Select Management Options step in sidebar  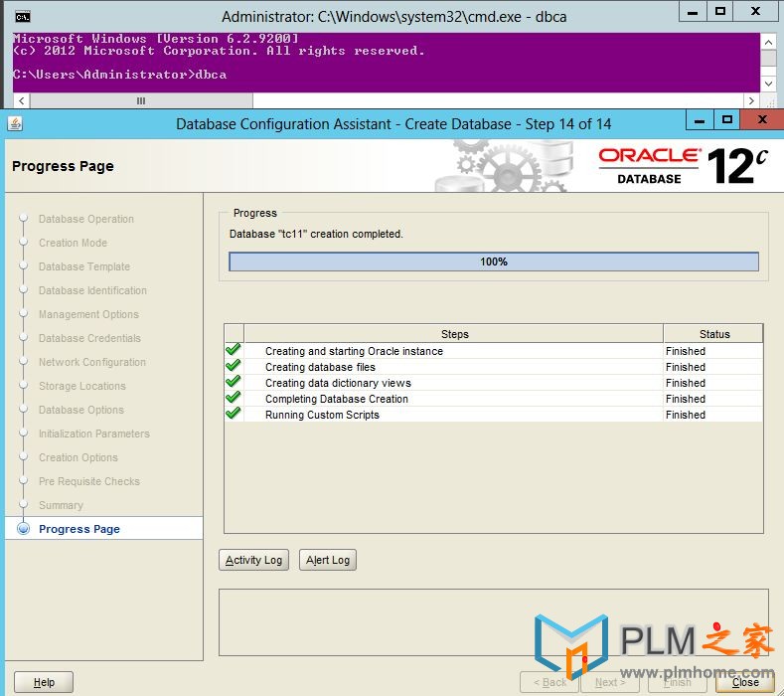pyautogui.click(x=88, y=314)
